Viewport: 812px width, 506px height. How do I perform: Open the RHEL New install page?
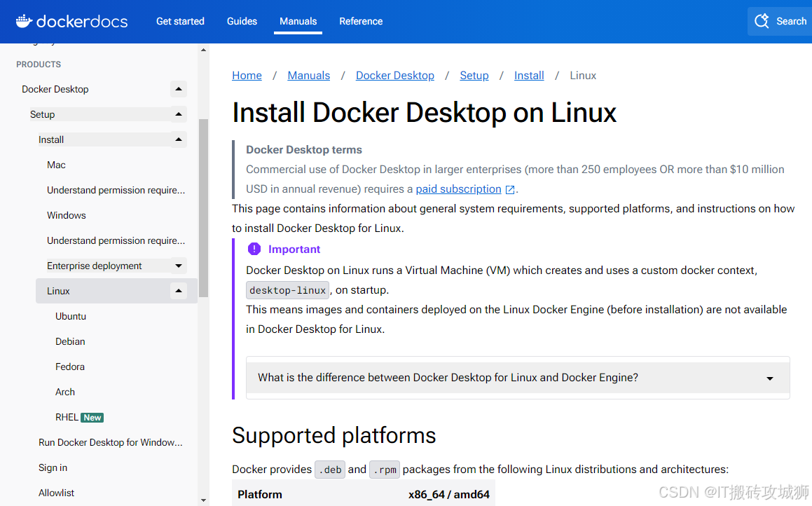coord(79,418)
